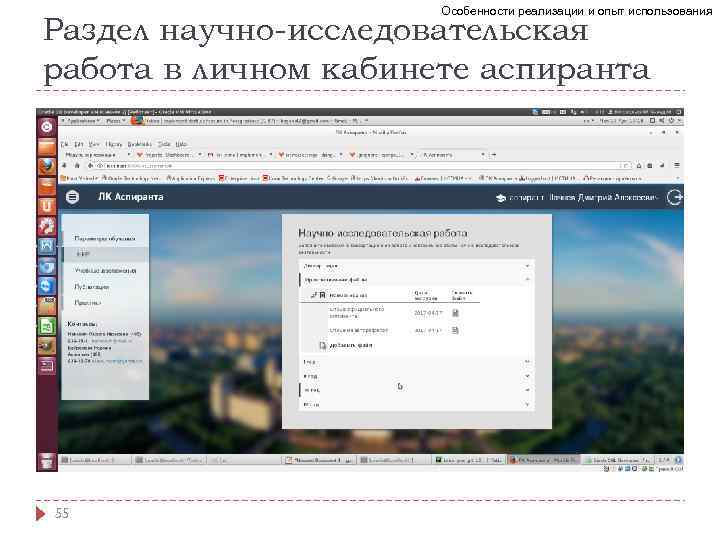Open the History menu in Firefox
720x540 pixels.
[x=114, y=144]
